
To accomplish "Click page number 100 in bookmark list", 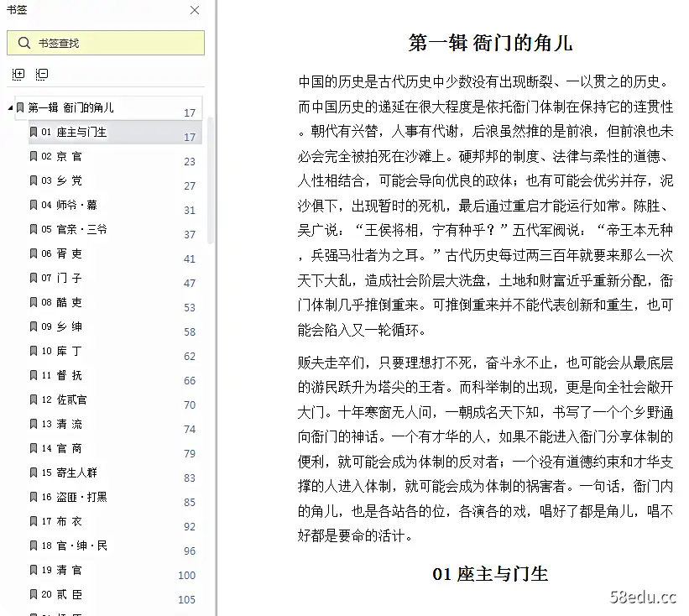I will [x=187, y=575].
